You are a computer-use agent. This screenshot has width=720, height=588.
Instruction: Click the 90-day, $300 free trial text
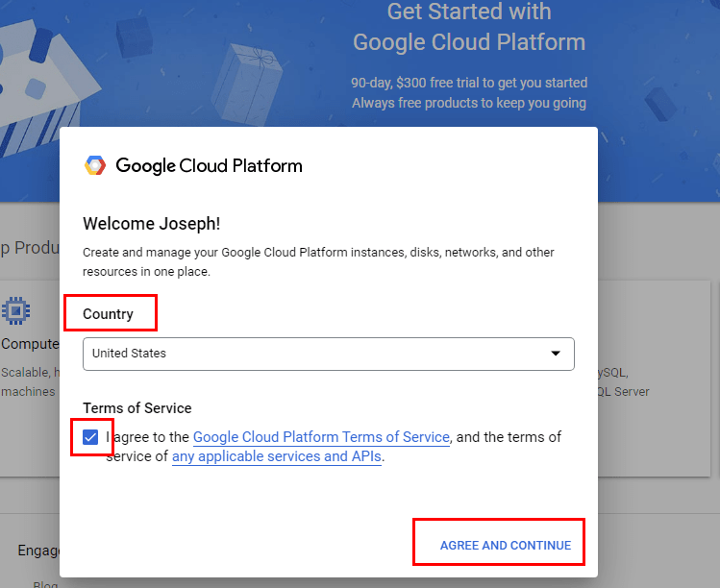click(x=469, y=83)
